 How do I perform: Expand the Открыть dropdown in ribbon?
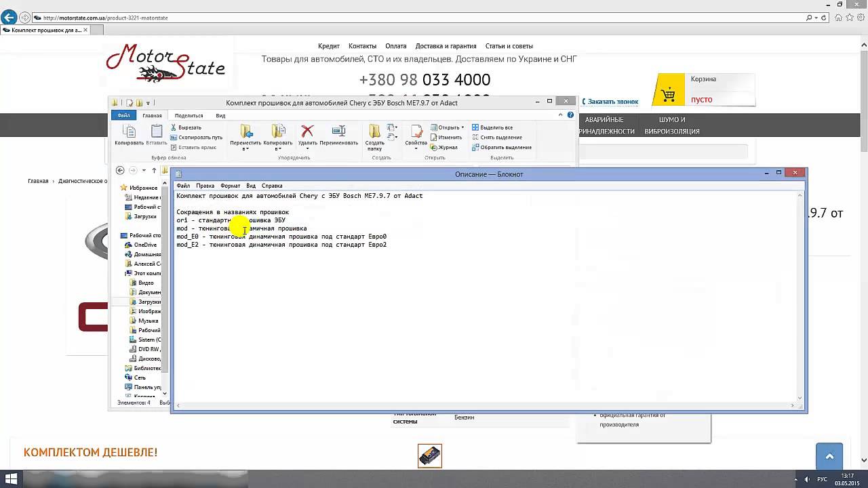447,127
